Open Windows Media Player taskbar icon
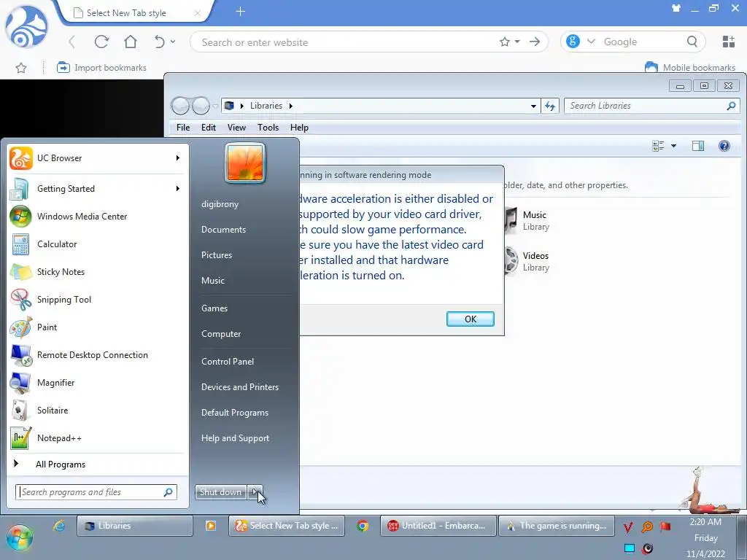747x560 pixels. coord(211,526)
